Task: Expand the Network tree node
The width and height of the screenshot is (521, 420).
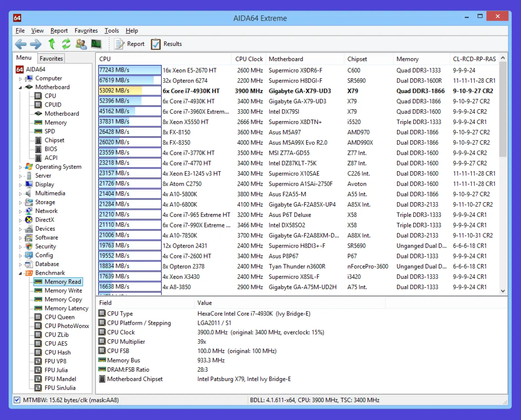Action: (20, 212)
